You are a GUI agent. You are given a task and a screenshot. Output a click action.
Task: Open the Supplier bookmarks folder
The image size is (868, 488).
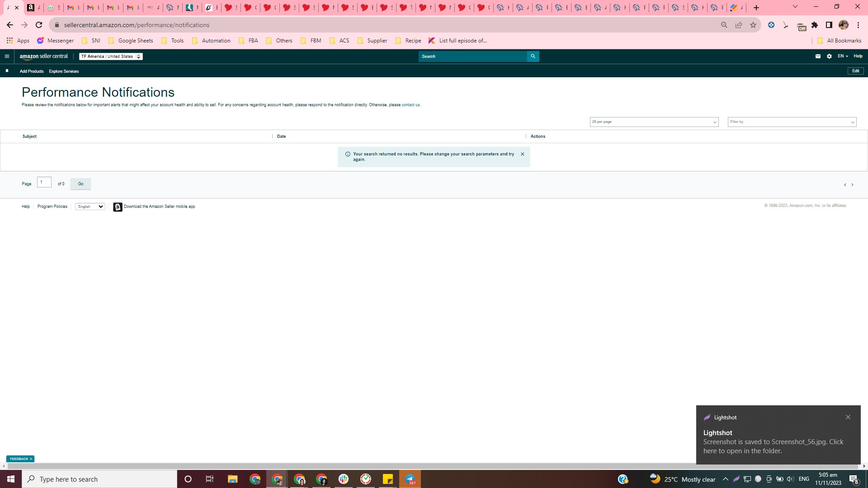tap(372, 41)
